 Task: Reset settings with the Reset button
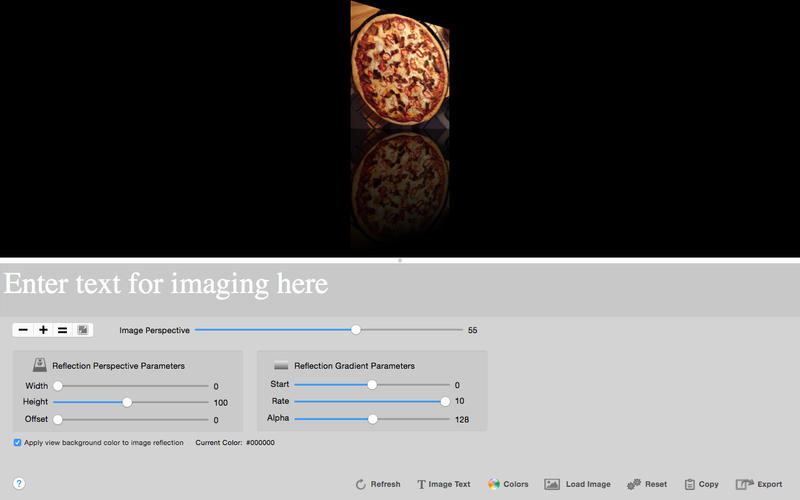647,484
